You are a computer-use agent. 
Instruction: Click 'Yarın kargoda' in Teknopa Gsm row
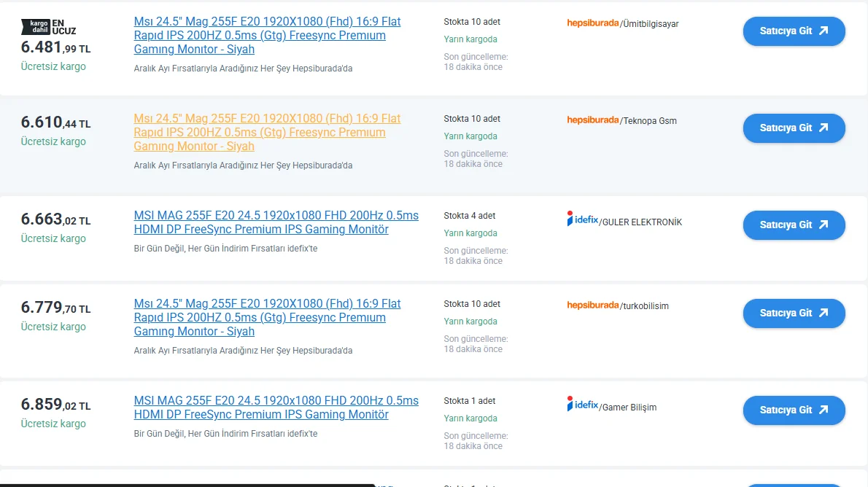point(470,136)
